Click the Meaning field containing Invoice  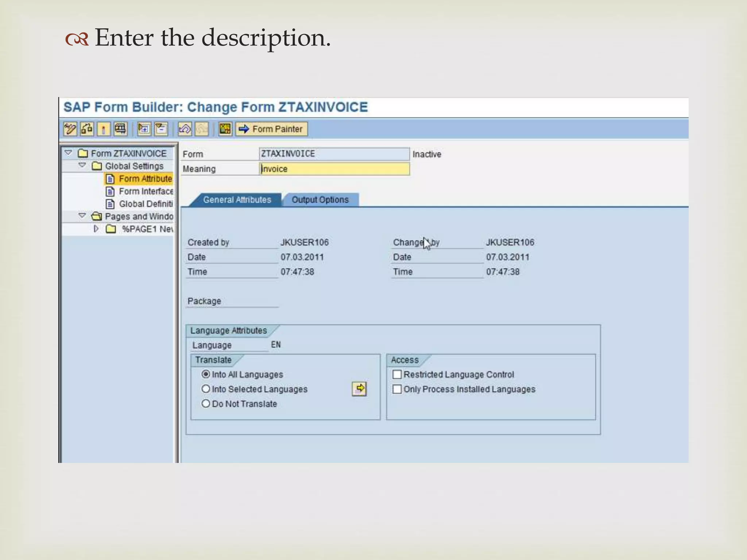click(x=334, y=169)
